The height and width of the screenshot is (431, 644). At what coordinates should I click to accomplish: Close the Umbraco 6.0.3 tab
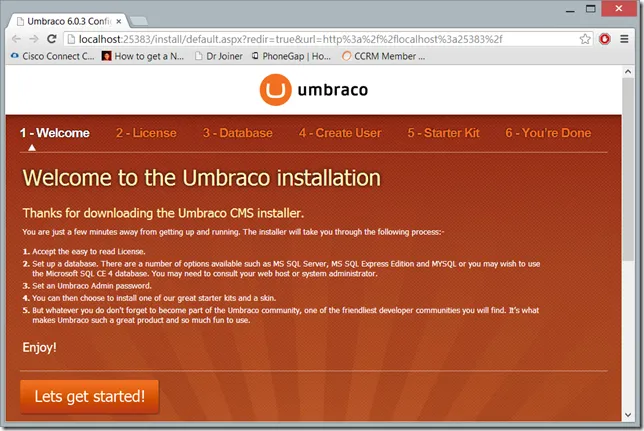pyautogui.click(x=119, y=21)
